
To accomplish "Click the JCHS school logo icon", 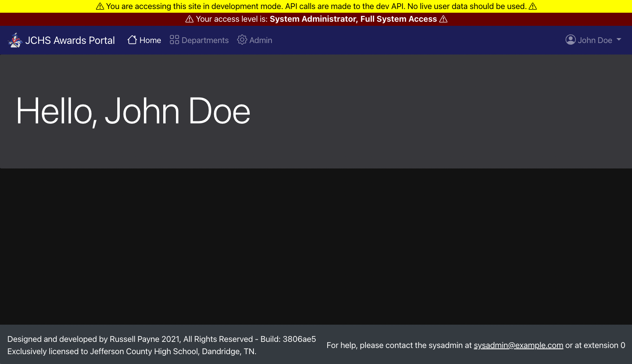I will coord(15,40).
